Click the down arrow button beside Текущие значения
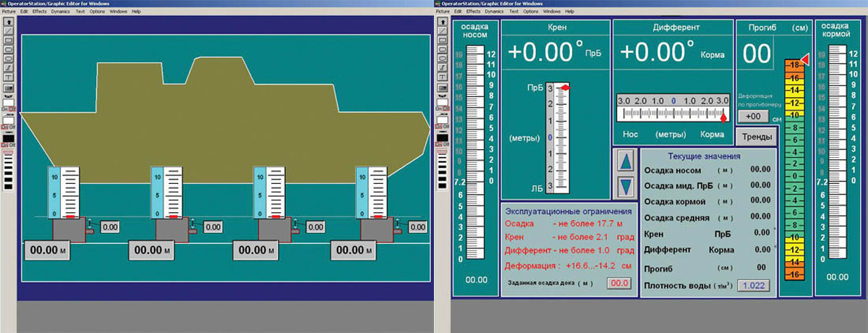 point(626,187)
